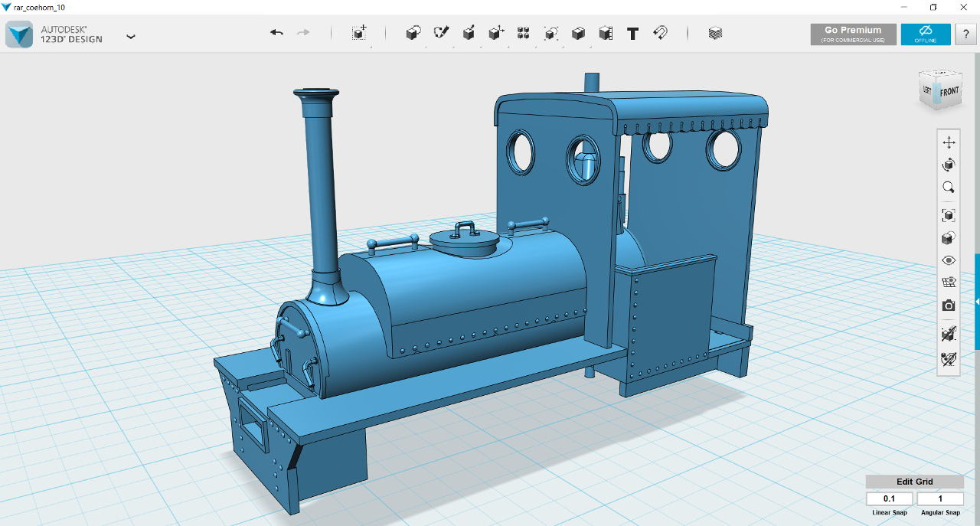Open the Modify tool menu

pyautogui.click(x=496, y=33)
